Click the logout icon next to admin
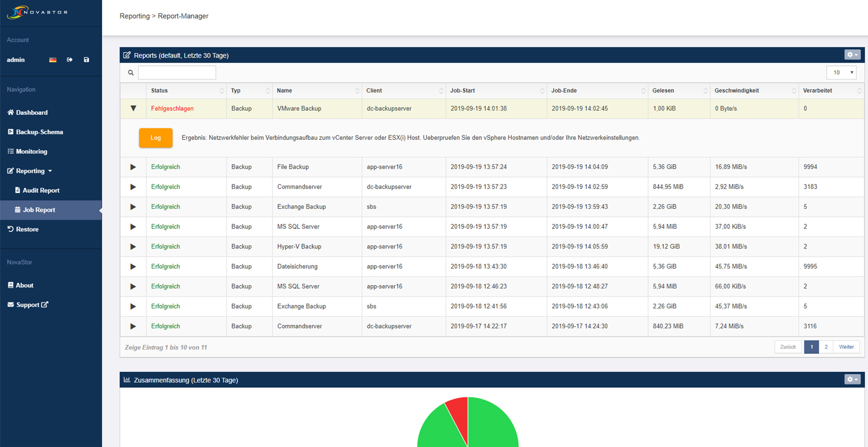 [70, 60]
